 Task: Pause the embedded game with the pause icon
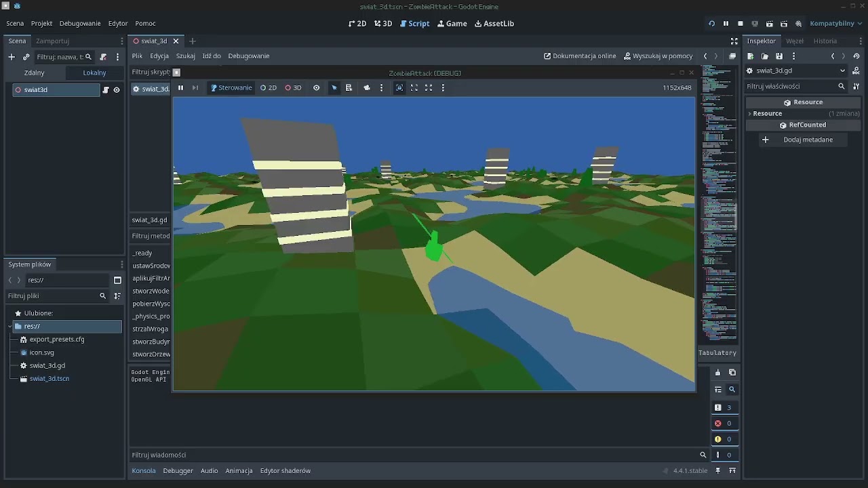tap(180, 87)
